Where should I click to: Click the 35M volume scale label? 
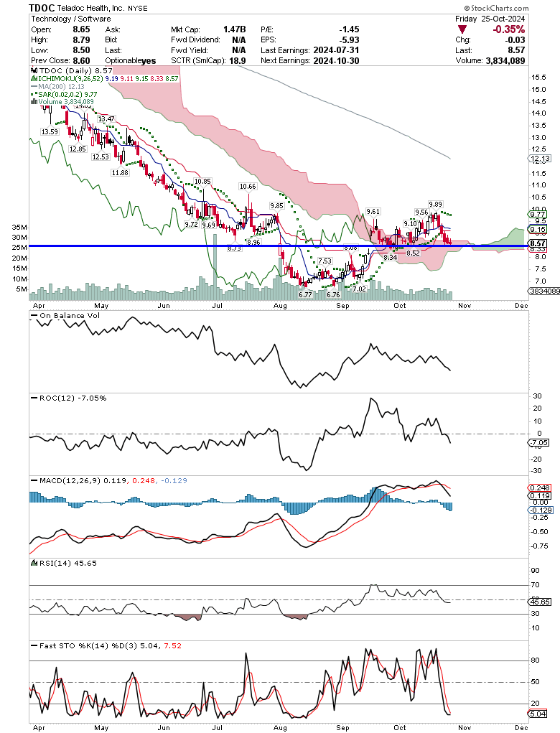[20, 227]
